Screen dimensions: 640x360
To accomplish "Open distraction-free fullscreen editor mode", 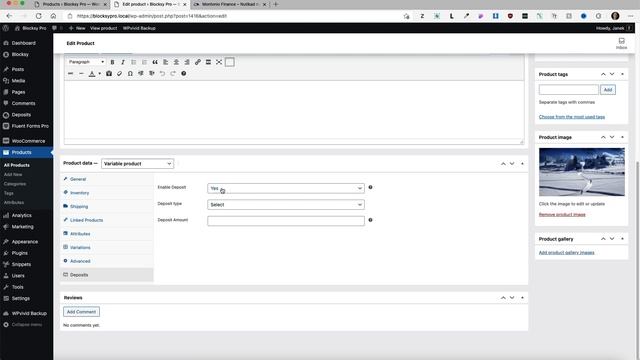I will [219, 62].
